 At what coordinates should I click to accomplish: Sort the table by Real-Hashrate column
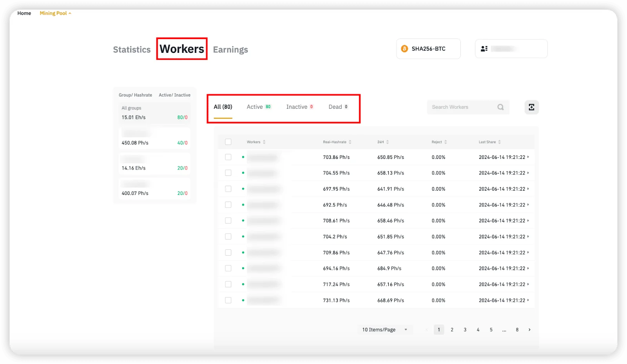[350, 142]
